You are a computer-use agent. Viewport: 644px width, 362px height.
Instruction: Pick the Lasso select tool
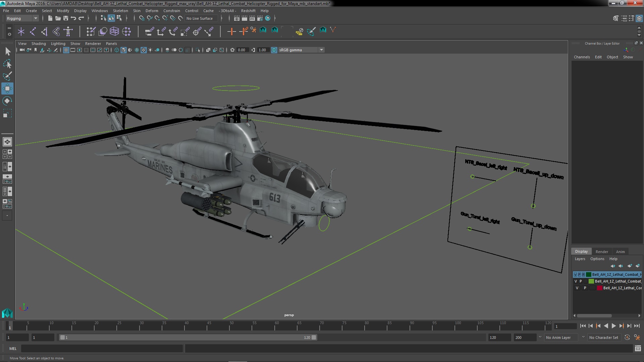7,64
